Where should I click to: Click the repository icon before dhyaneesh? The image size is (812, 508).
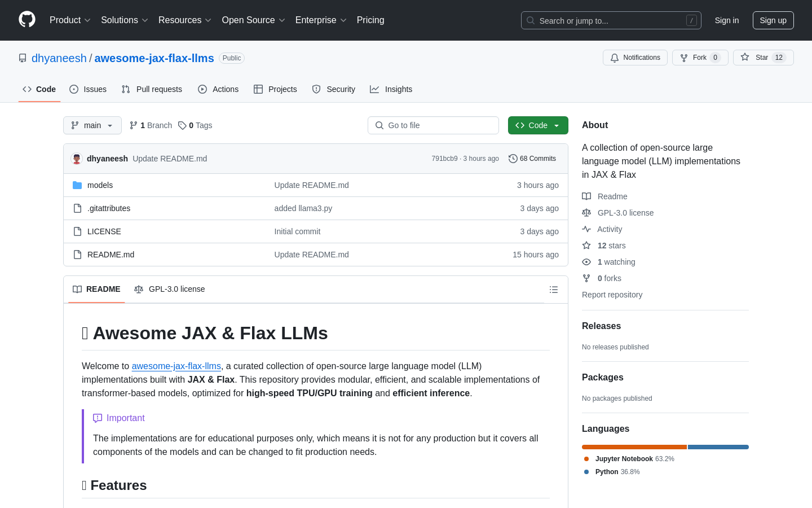point(23,58)
